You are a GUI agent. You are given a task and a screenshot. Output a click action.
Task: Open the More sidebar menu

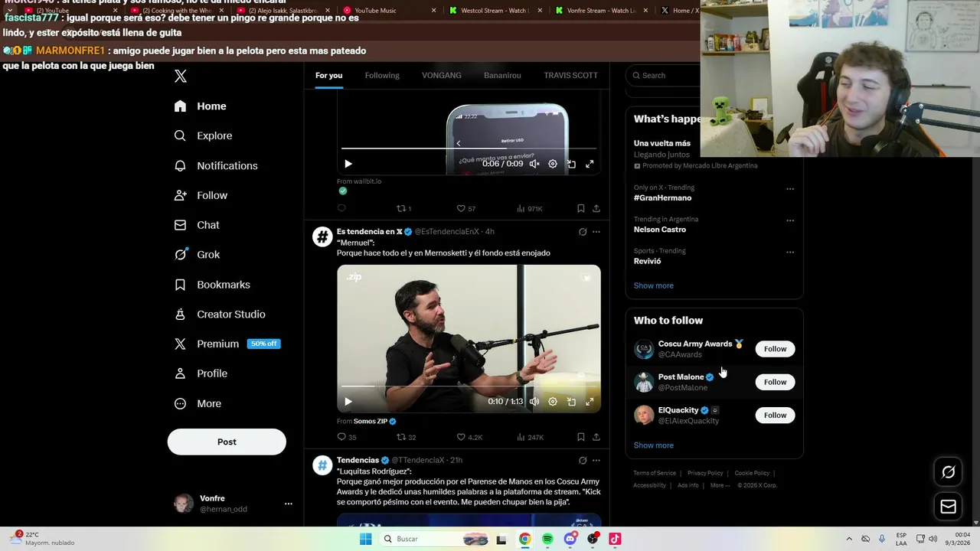[198, 403]
